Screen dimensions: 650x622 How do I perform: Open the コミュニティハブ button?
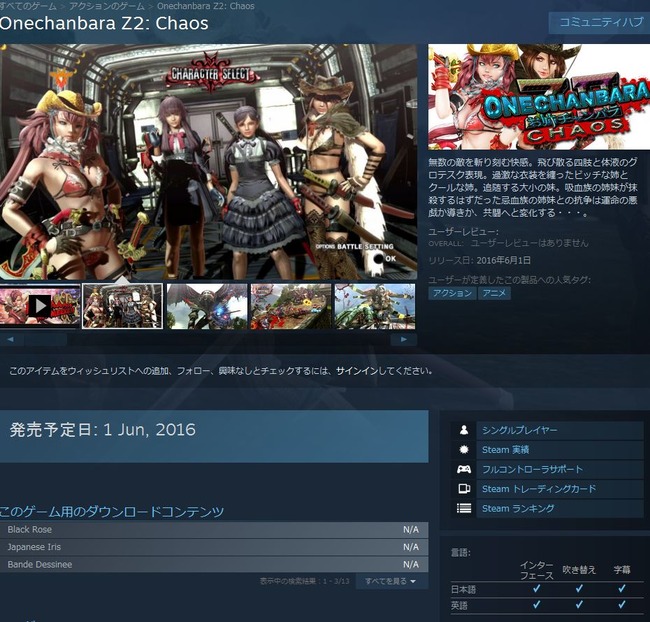[x=601, y=22]
